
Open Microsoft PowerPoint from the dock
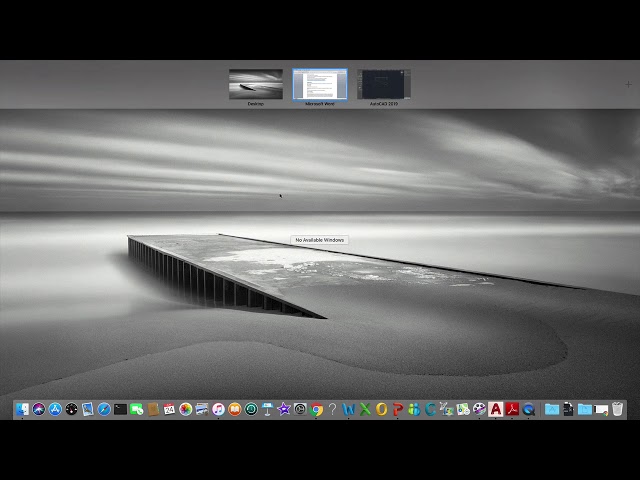pos(398,409)
